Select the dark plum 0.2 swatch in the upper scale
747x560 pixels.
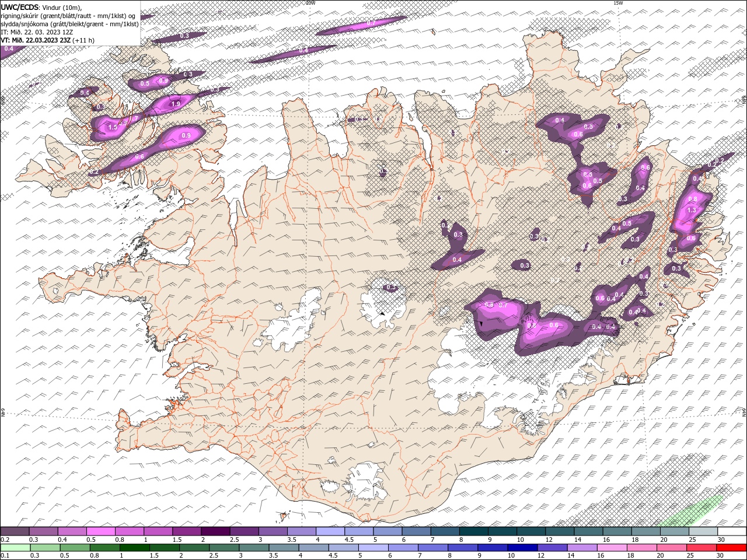point(15,531)
